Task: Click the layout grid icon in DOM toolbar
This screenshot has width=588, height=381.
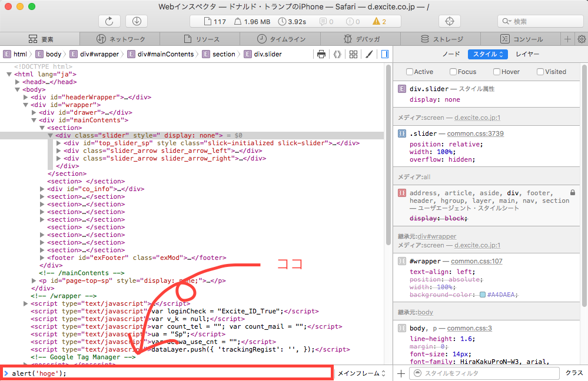Action: 353,54
